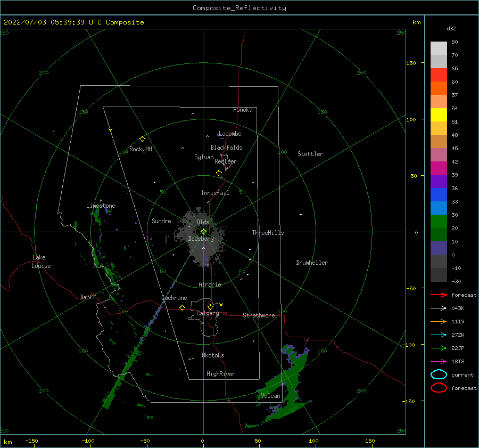Click the Didsbury label
The width and height of the screenshot is (479, 448).
coord(201,239)
